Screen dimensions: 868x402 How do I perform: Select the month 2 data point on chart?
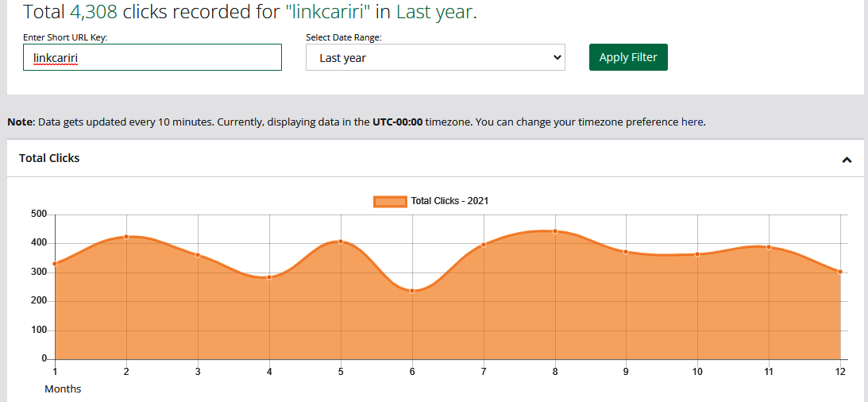(126, 237)
